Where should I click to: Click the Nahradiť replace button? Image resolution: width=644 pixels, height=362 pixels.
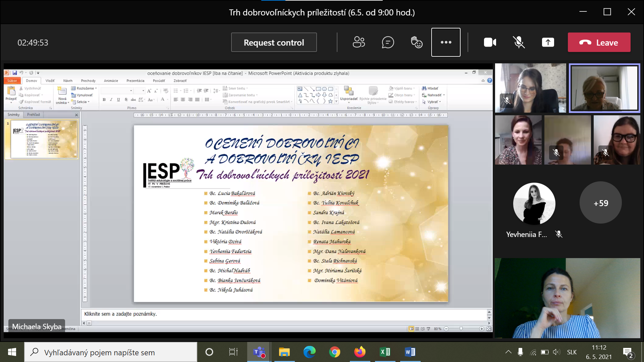433,95
